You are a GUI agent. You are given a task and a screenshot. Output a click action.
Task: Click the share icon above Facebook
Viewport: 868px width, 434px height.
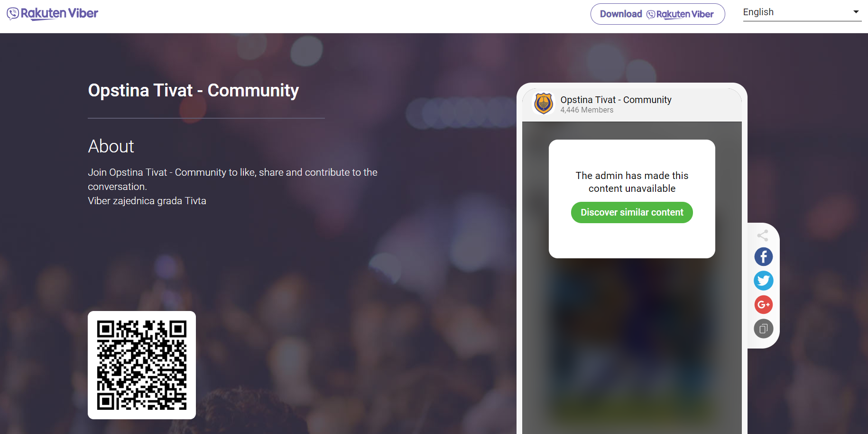(763, 236)
